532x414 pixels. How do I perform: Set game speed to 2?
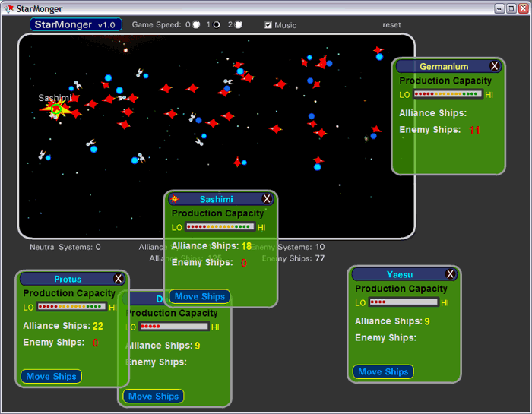tap(238, 24)
